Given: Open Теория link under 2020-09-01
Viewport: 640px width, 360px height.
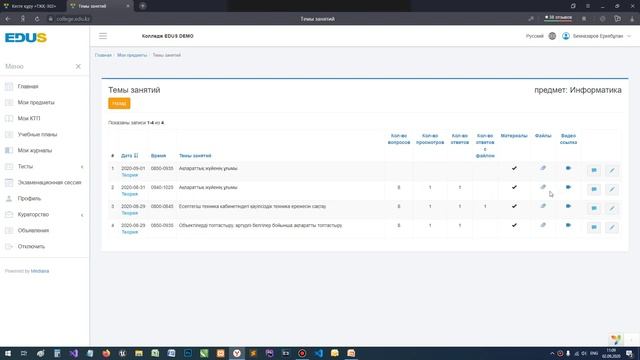Looking at the screenshot, I should 130,175.
